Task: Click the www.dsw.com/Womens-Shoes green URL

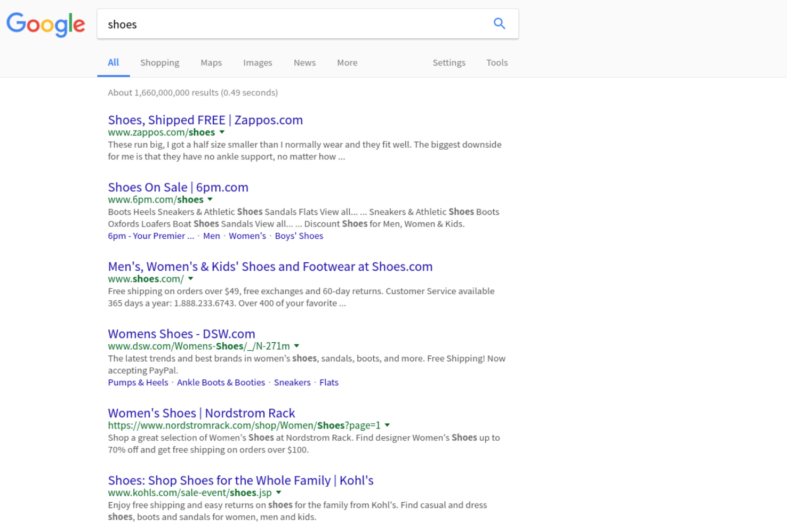Action: [x=199, y=346]
